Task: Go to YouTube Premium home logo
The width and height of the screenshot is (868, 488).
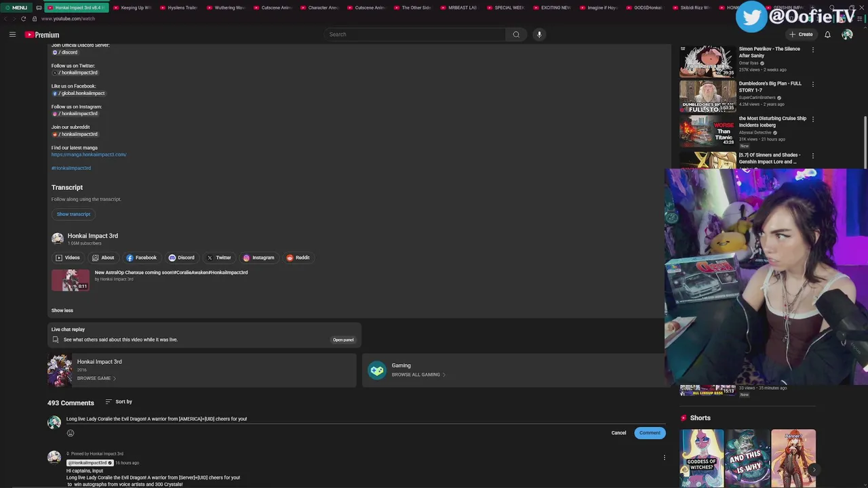Action: pyautogui.click(x=42, y=35)
